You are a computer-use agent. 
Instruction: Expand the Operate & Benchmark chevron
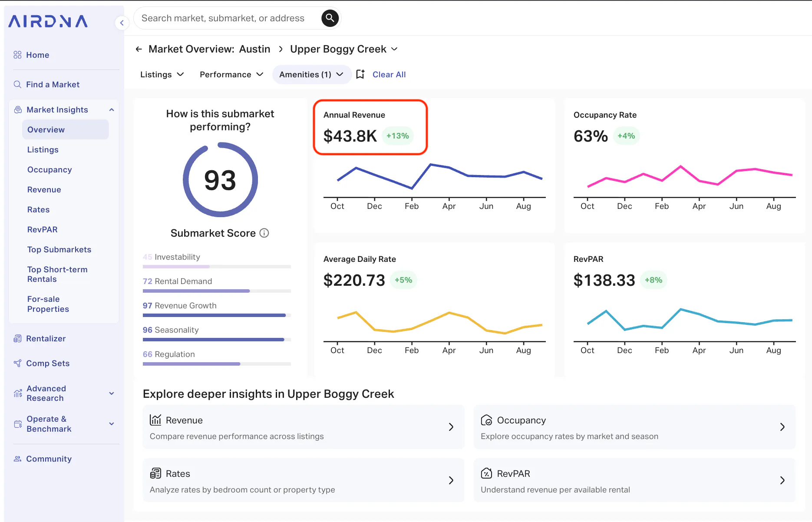click(x=112, y=424)
